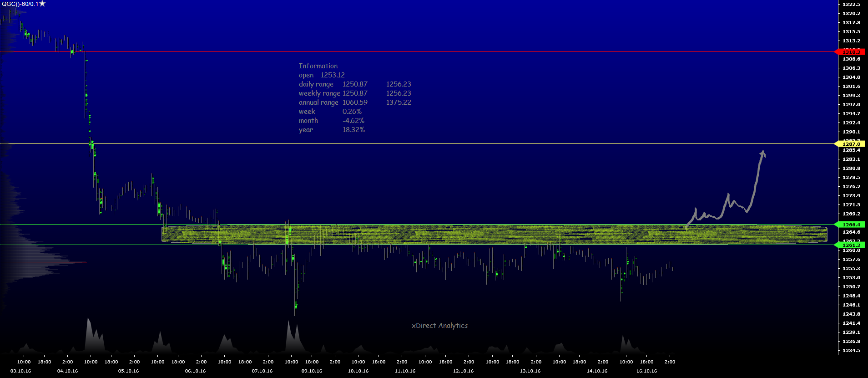
Task: Click the 11.10.16 date label
Action: coord(405,371)
